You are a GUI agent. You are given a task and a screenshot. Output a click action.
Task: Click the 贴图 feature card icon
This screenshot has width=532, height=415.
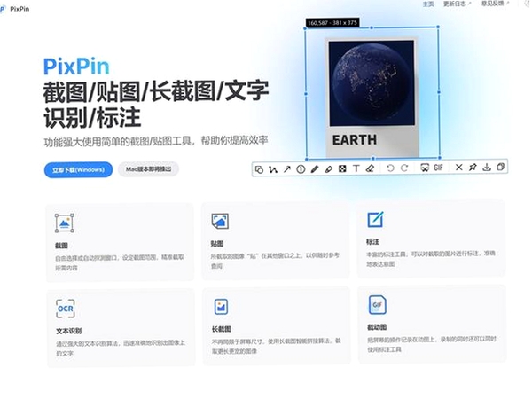coord(220,221)
